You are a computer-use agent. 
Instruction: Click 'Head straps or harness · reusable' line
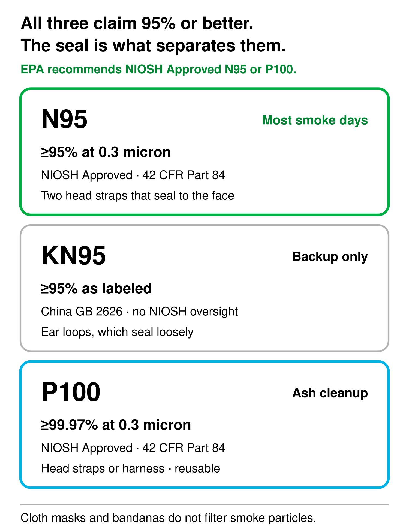131,468
